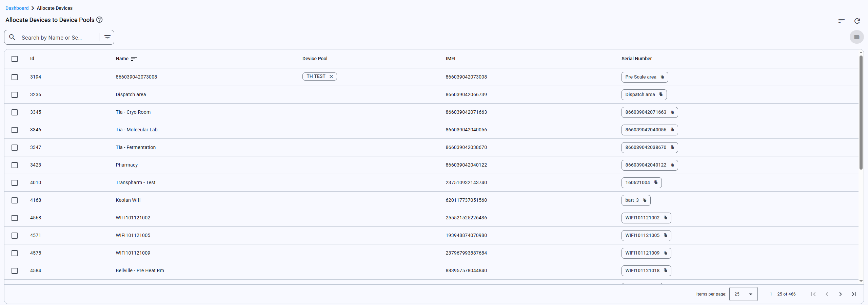Click the folder icon button
The width and height of the screenshot is (868, 305).
[x=856, y=37]
